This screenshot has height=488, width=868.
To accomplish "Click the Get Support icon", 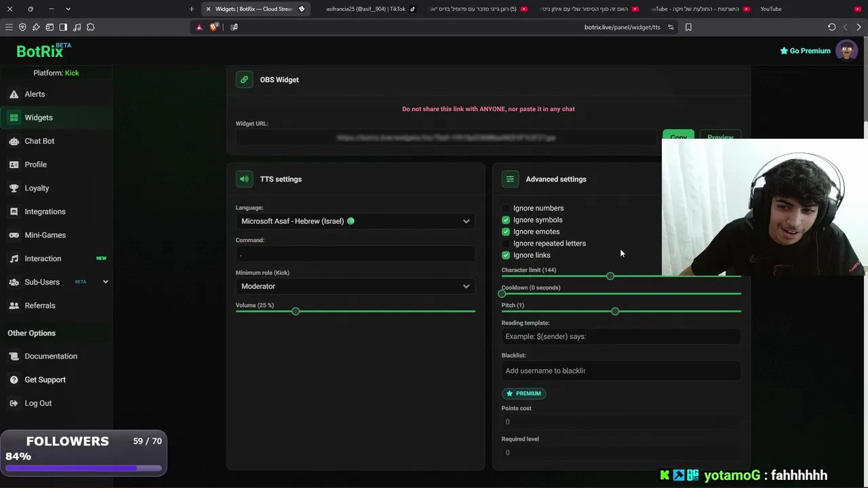I will point(14,380).
